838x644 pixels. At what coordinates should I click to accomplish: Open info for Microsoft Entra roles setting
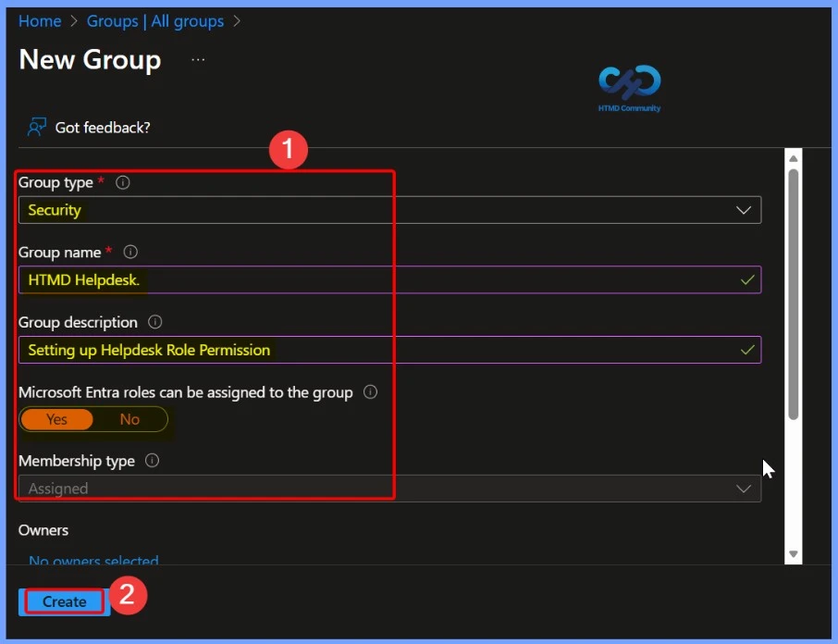click(x=370, y=391)
